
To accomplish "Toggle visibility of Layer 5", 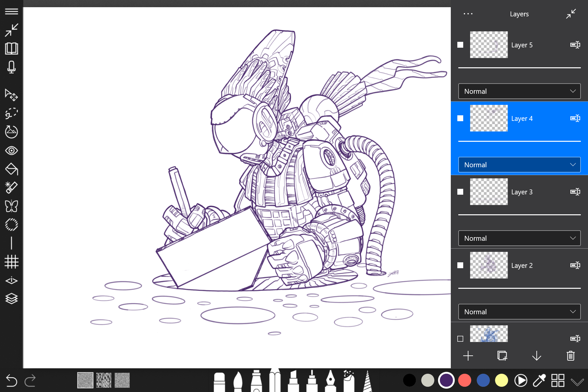I will 460,45.
